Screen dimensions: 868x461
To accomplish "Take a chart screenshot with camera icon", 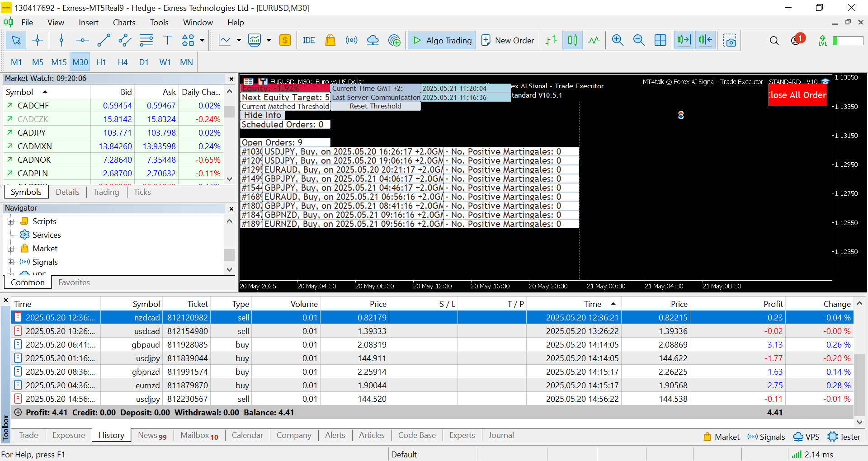I will click(x=729, y=41).
